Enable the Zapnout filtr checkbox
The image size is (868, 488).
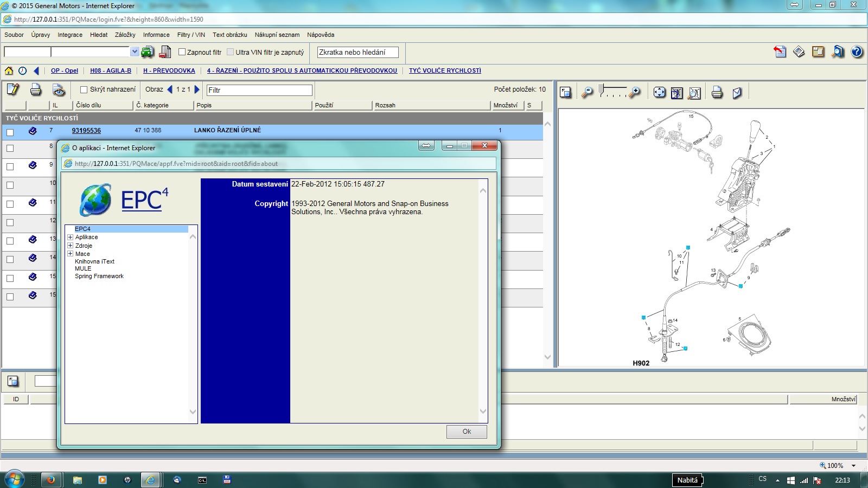coord(182,52)
